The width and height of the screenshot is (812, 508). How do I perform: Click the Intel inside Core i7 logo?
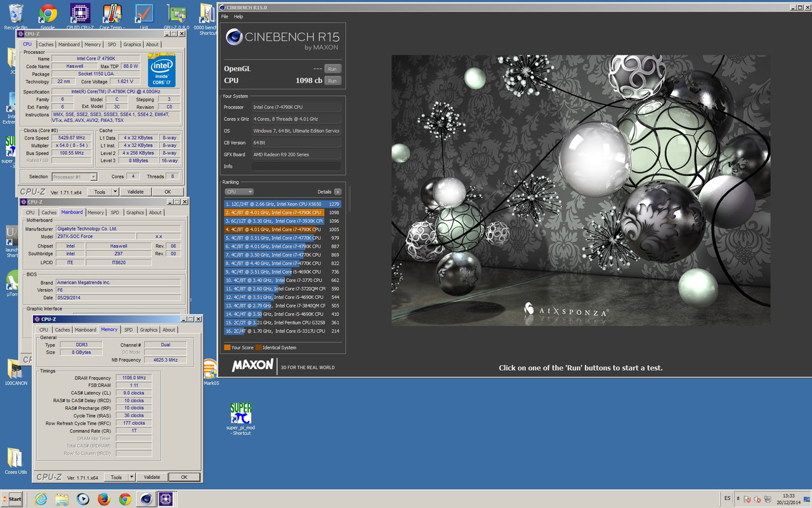162,70
